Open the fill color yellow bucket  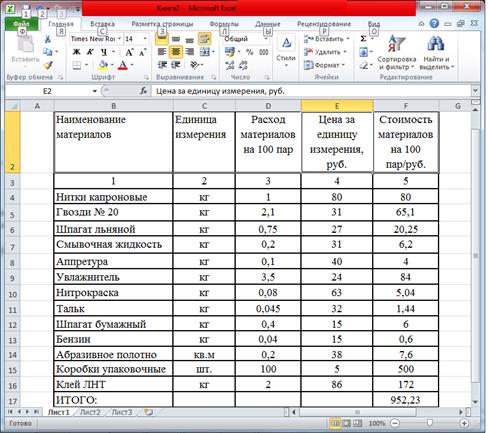(103, 65)
